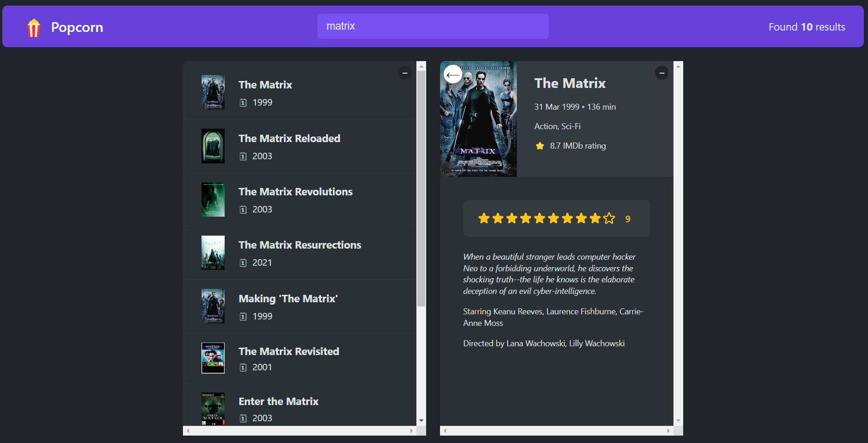Click the popcorn logo icon
Image resolution: width=868 pixels, height=443 pixels.
point(34,27)
